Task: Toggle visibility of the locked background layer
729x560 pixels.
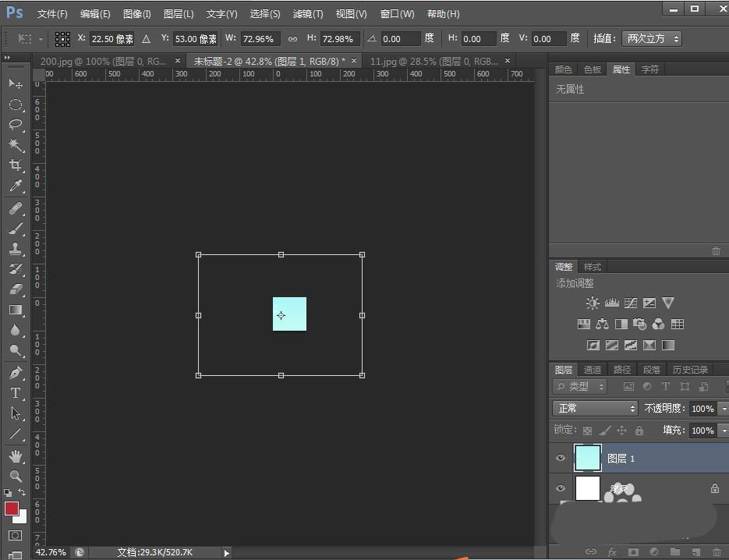Action: pos(561,489)
